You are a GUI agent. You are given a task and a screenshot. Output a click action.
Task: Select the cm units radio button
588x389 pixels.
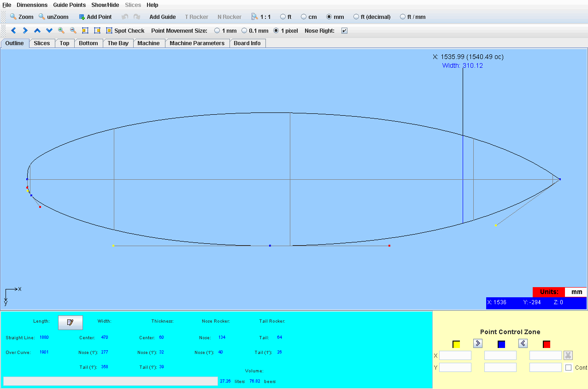click(304, 17)
